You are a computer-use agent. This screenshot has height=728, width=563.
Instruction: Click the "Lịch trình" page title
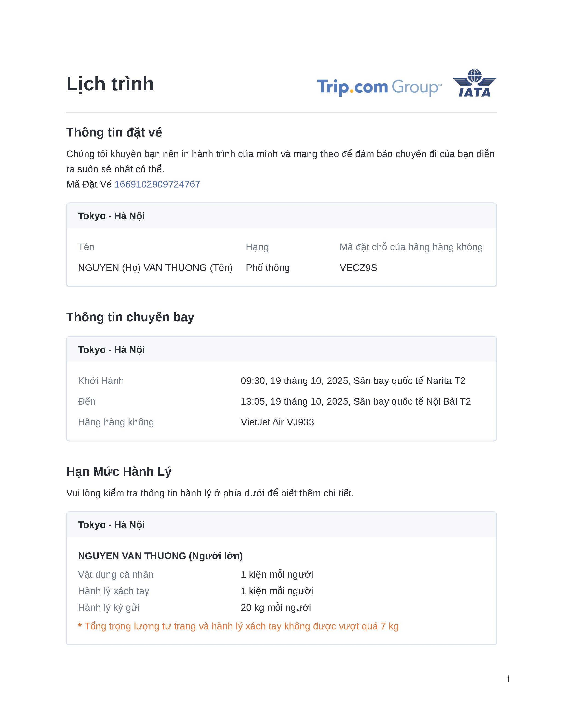click(110, 84)
